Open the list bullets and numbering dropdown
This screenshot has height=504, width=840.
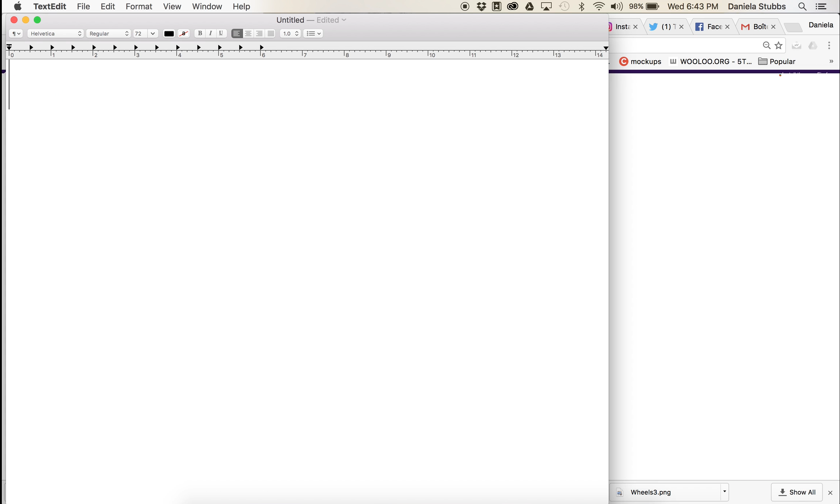pyautogui.click(x=313, y=33)
